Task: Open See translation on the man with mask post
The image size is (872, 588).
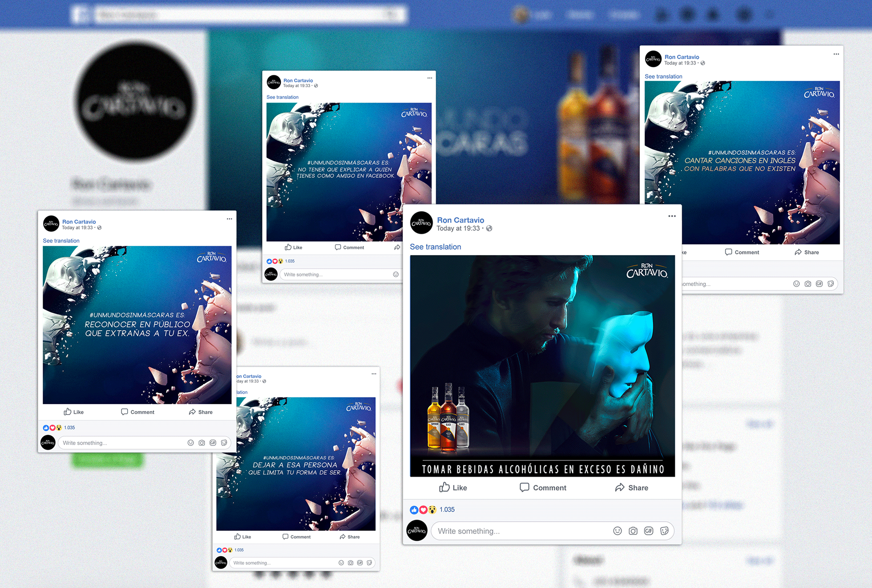Action: [435, 247]
